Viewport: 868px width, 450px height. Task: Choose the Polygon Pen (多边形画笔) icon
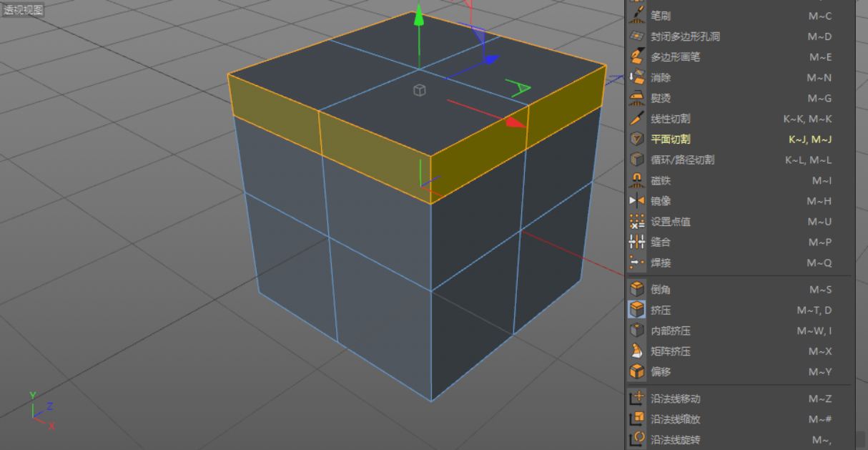tap(636, 57)
